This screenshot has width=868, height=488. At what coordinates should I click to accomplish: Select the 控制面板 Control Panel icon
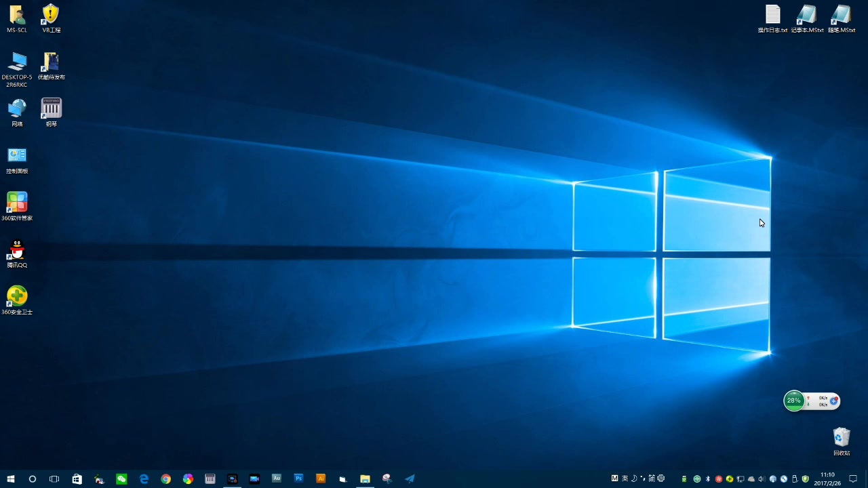click(17, 160)
